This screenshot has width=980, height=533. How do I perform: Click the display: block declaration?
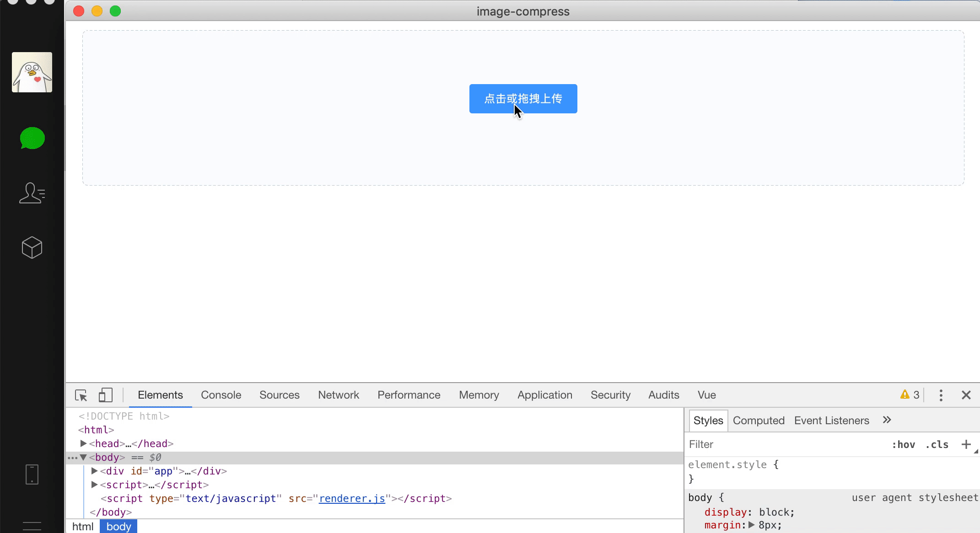coord(749,512)
